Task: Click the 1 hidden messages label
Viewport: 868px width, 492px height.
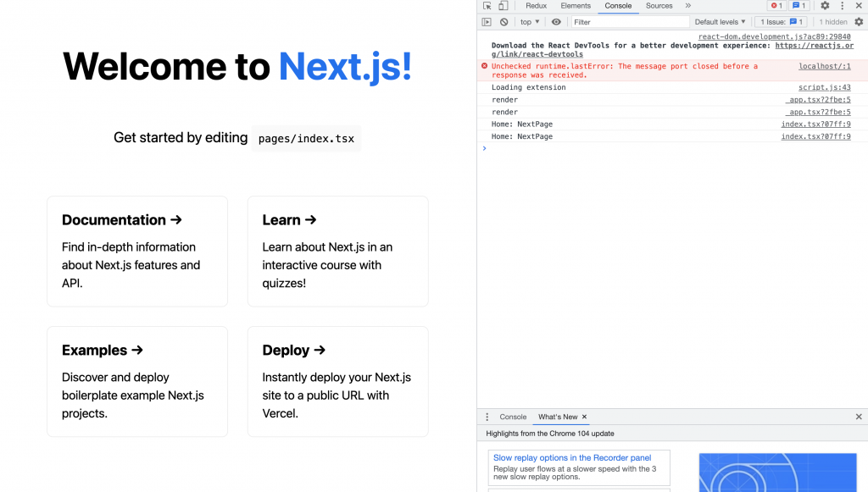Action: [x=833, y=22]
